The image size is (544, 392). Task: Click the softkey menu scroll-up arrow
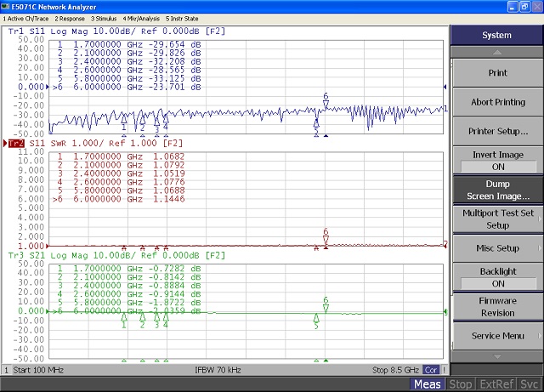tap(496, 53)
